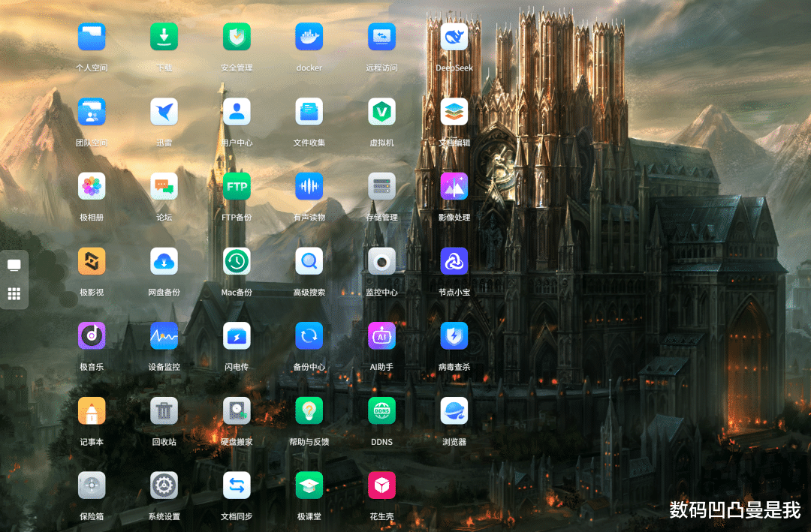Open the 有声读物 audio wave icon
Image resolution: width=811 pixels, height=532 pixels.
309,186
